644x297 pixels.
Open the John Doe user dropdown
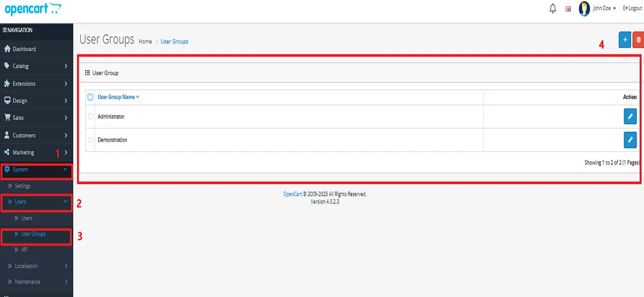click(604, 8)
